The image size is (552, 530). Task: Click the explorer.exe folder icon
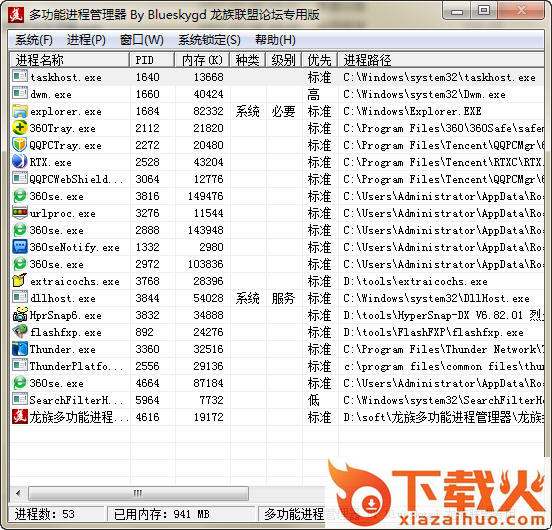pos(20,111)
